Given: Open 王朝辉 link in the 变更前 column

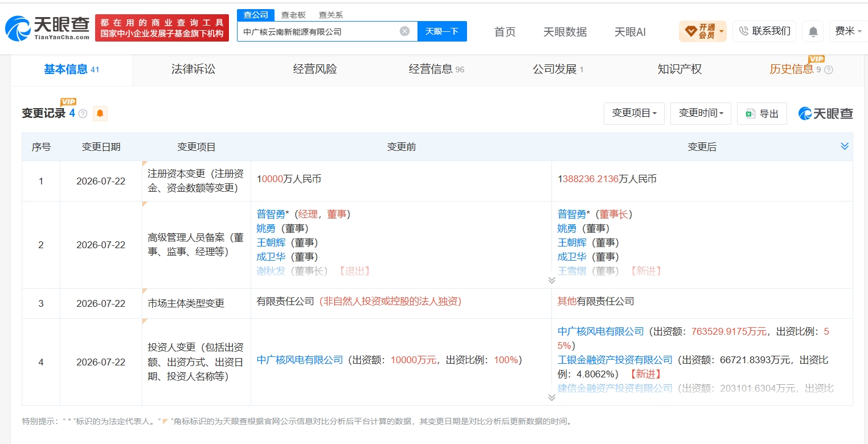Looking at the screenshot, I should [x=271, y=243].
